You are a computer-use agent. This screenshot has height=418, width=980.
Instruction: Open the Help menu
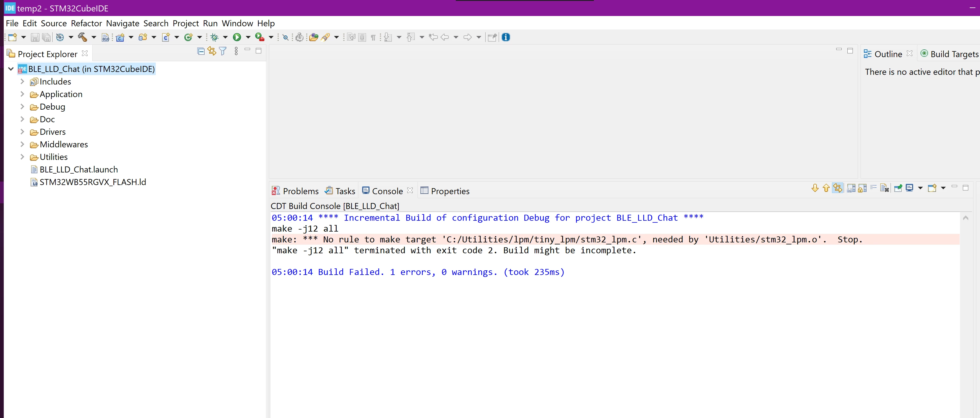266,24
